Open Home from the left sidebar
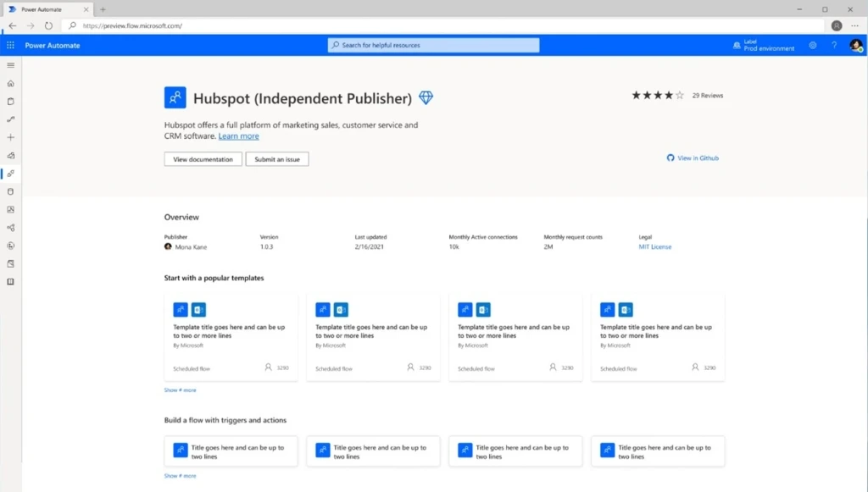Viewport: 868px width, 492px height. 10,83
